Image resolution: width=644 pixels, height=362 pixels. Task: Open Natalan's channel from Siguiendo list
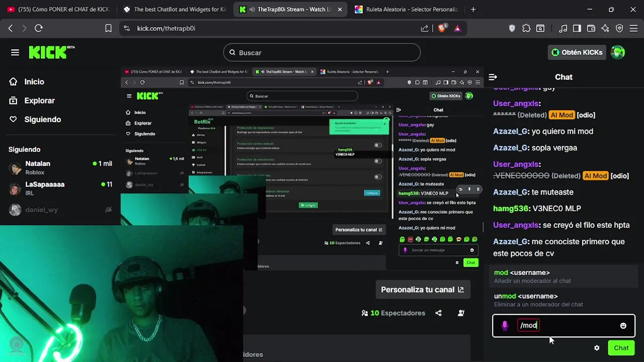click(x=60, y=167)
